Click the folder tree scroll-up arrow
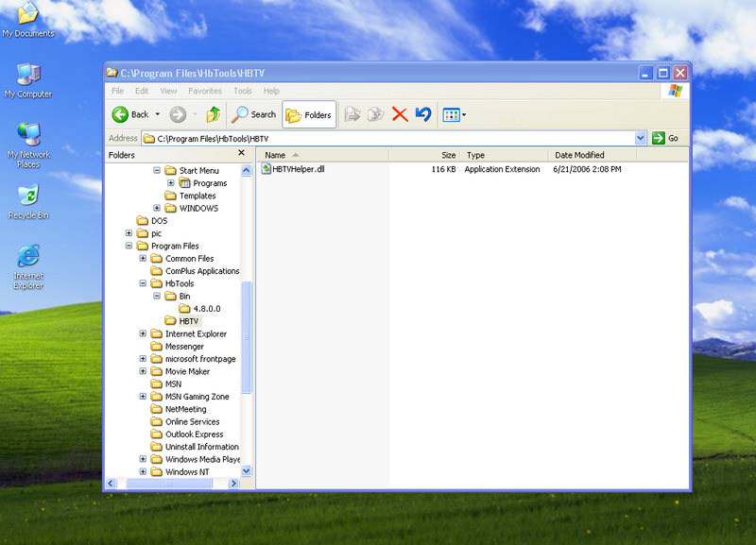The image size is (756, 545). pos(247,170)
